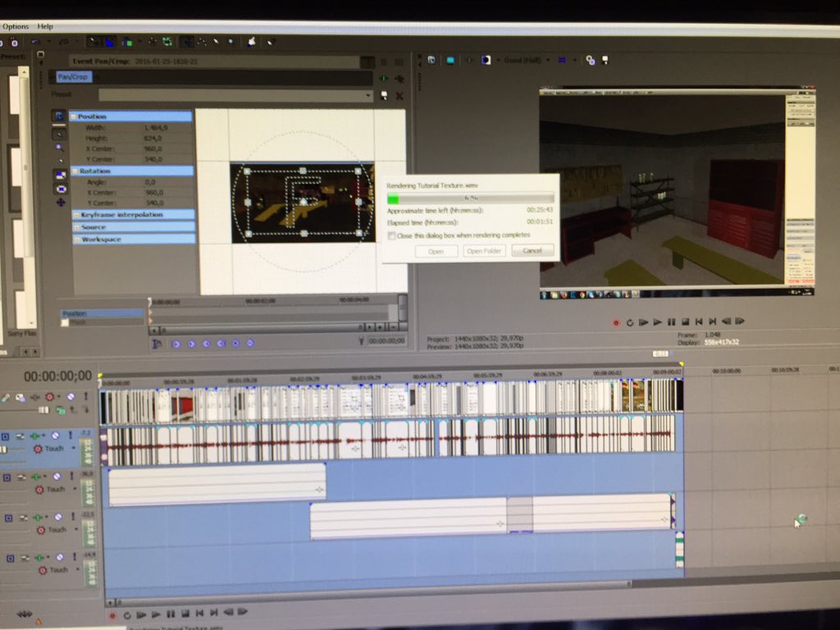
Task: Jump to first keyframe
Action: (x=176, y=344)
